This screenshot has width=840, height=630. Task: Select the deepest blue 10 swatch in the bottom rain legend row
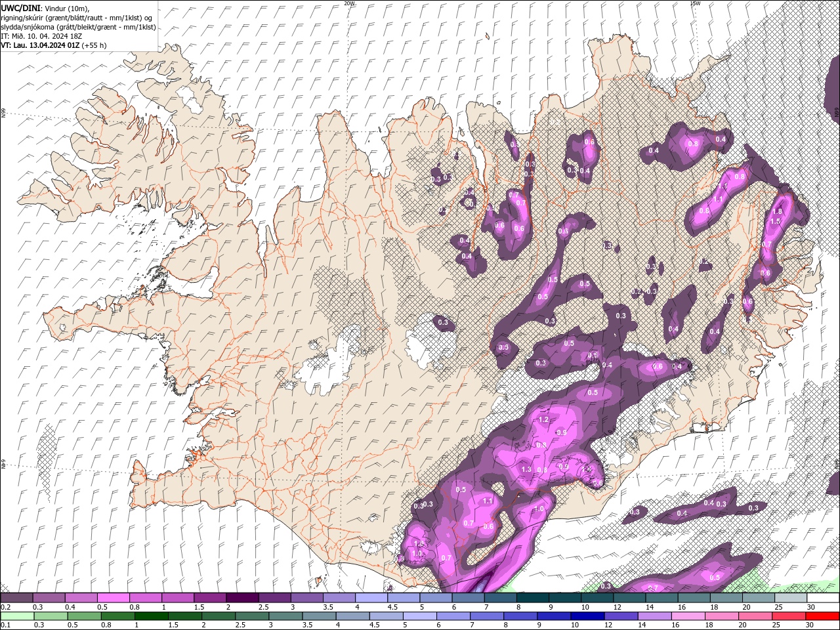click(587, 616)
